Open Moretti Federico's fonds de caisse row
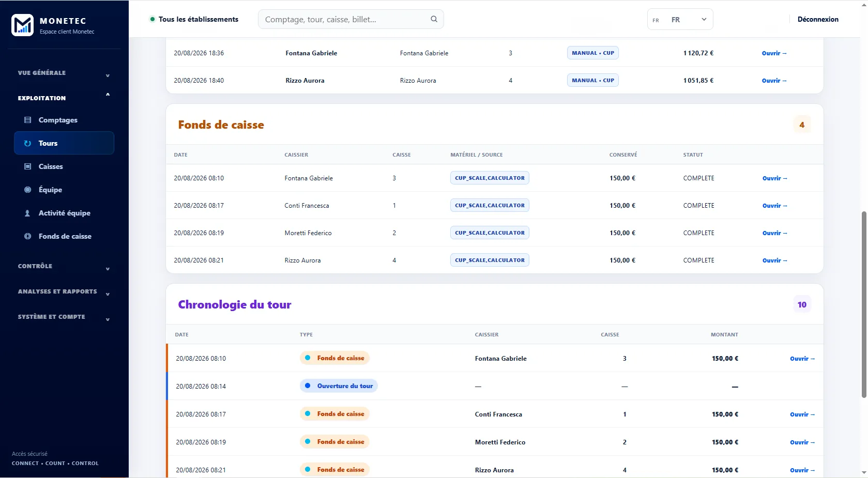Viewport: 868px width, 478px height. 774,233
